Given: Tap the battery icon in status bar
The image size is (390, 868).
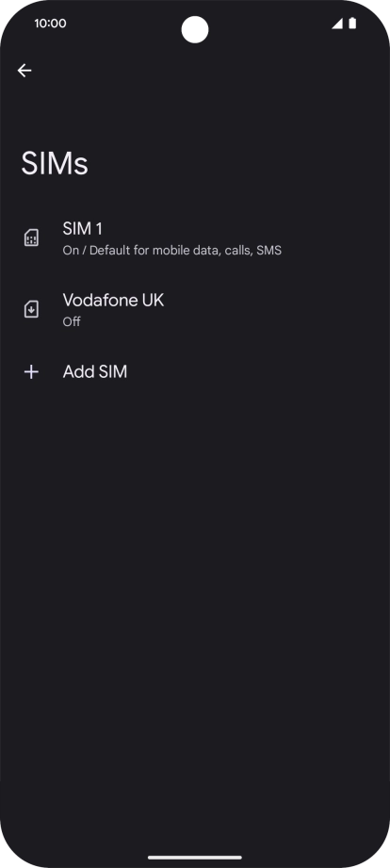Looking at the screenshot, I should click(x=352, y=24).
